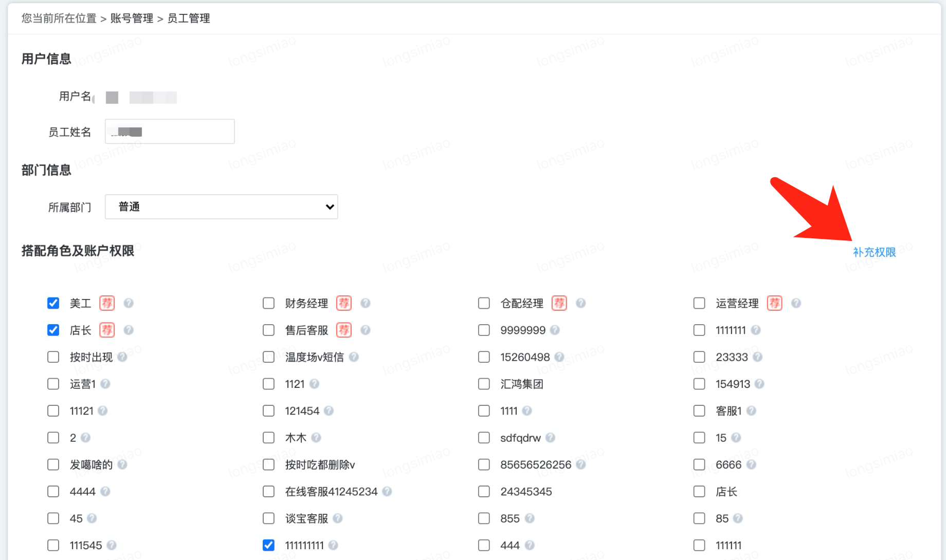Image resolution: width=946 pixels, height=560 pixels.
Task: Click the 荐 badge next to 美工
Action: (x=107, y=303)
